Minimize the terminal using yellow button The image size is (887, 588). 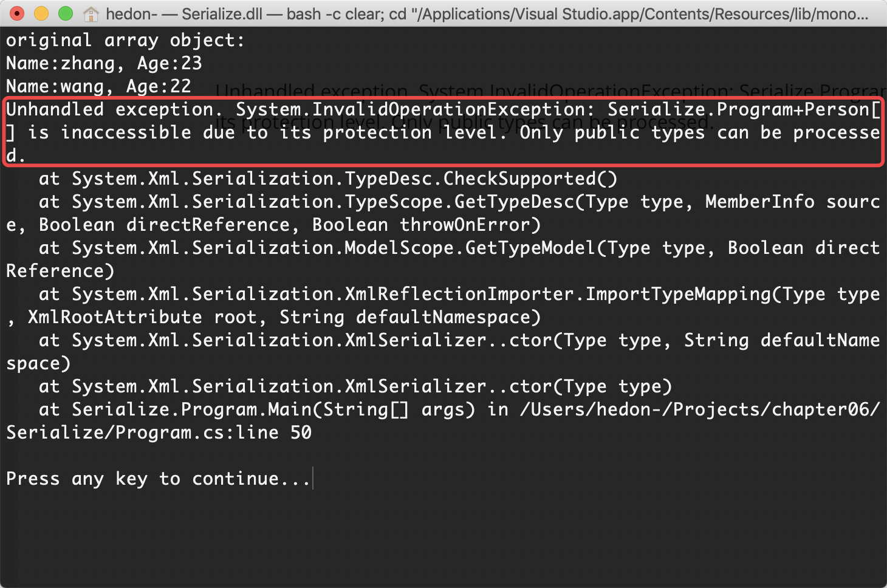(x=41, y=13)
